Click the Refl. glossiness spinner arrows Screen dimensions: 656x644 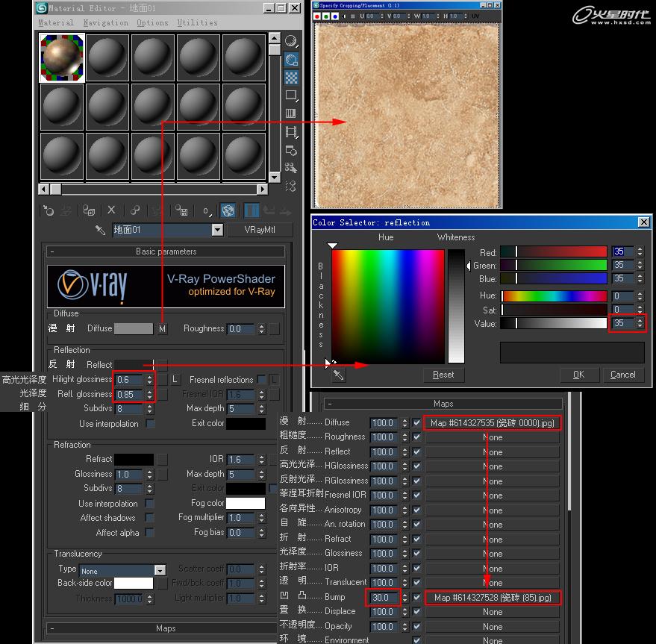149,394
